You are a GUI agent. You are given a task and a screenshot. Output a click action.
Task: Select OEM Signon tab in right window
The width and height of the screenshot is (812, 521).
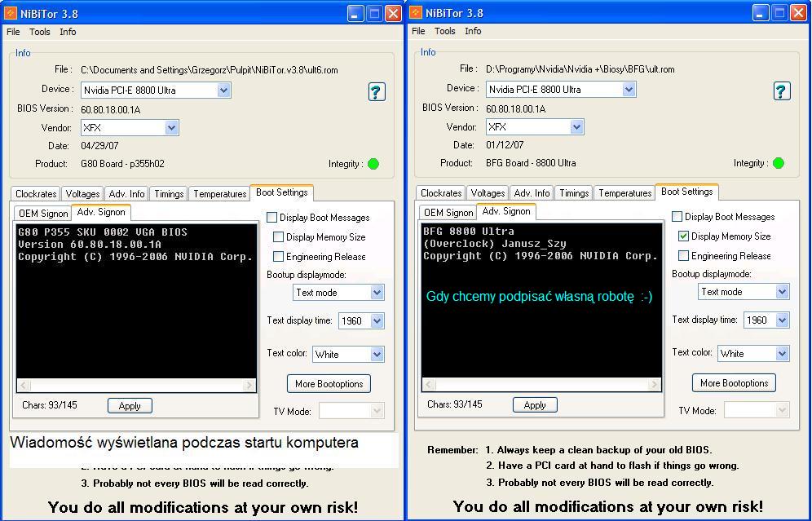pyautogui.click(x=448, y=212)
